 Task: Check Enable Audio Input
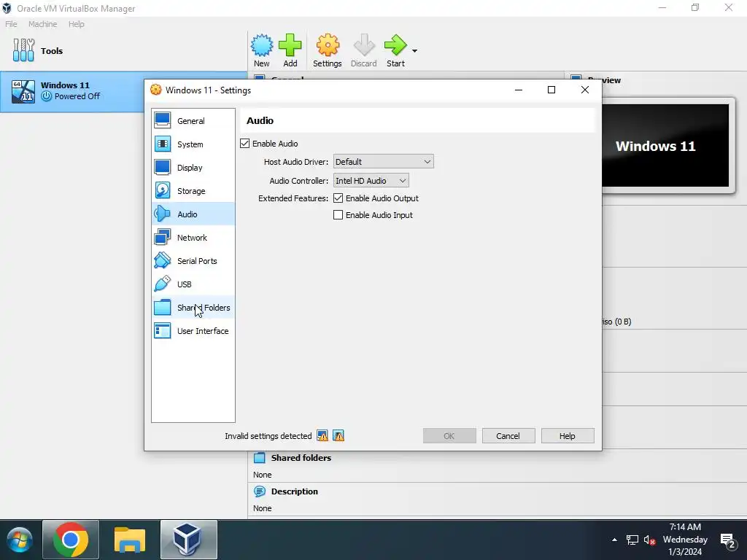(338, 215)
